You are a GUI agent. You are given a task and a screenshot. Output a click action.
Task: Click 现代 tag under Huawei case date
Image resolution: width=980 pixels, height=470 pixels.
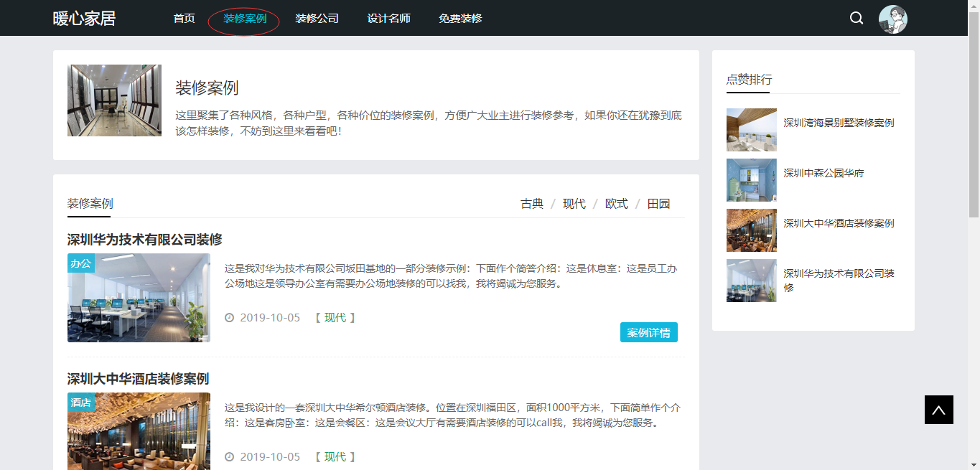pos(335,317)
